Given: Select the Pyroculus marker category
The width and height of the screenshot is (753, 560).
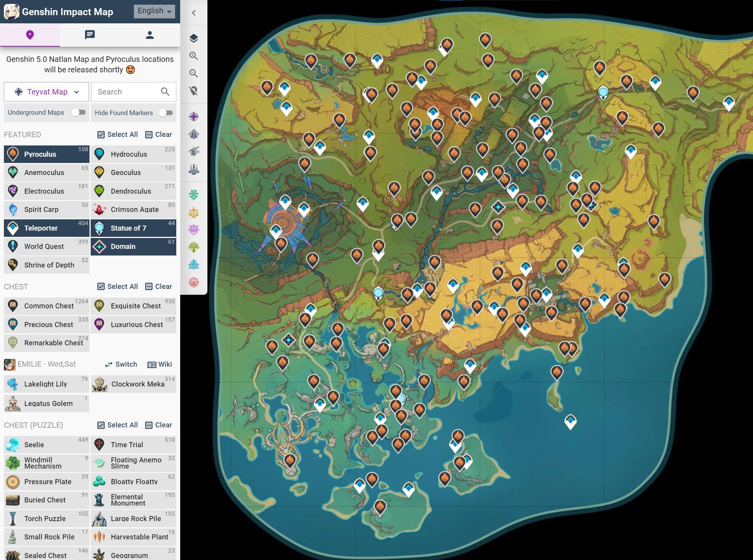Looking at the screenshot, I should point(46,154).
